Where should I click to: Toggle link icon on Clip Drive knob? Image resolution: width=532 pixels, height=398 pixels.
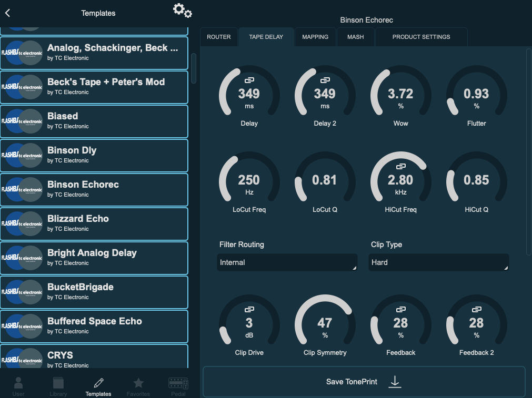pos(249,309)
